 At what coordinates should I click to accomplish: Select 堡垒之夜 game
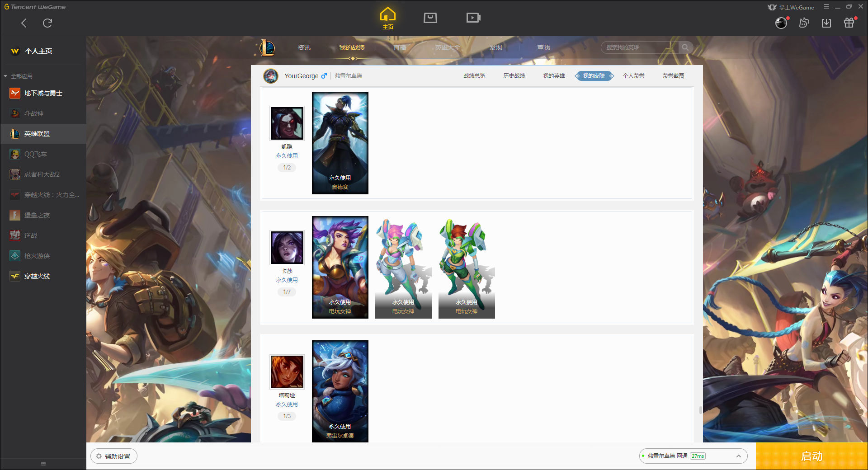(43, 215)
